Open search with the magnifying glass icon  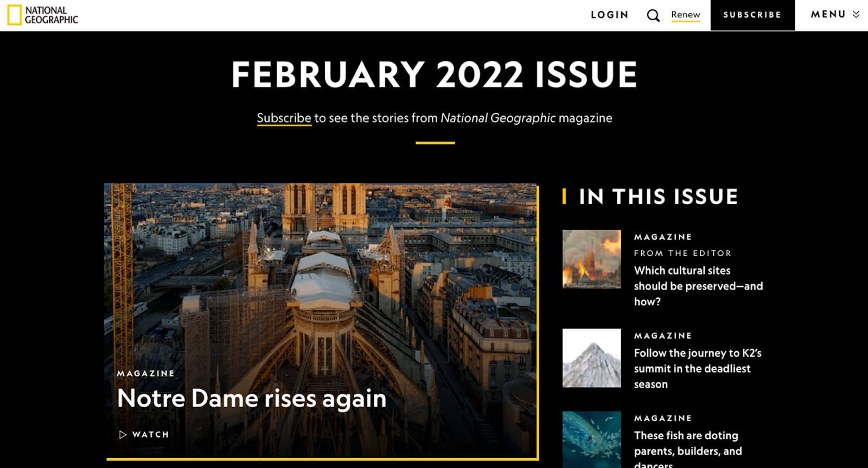click(x=653, y=15)
